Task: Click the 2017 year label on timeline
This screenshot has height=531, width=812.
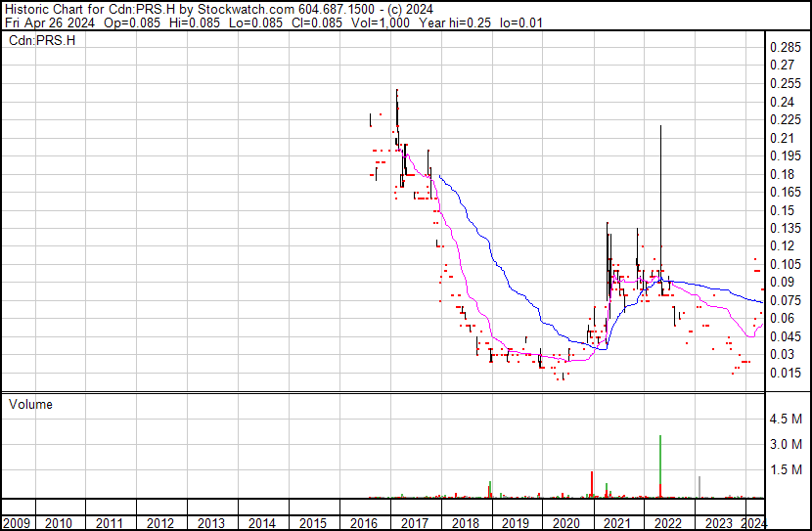Action: point(414,523)
